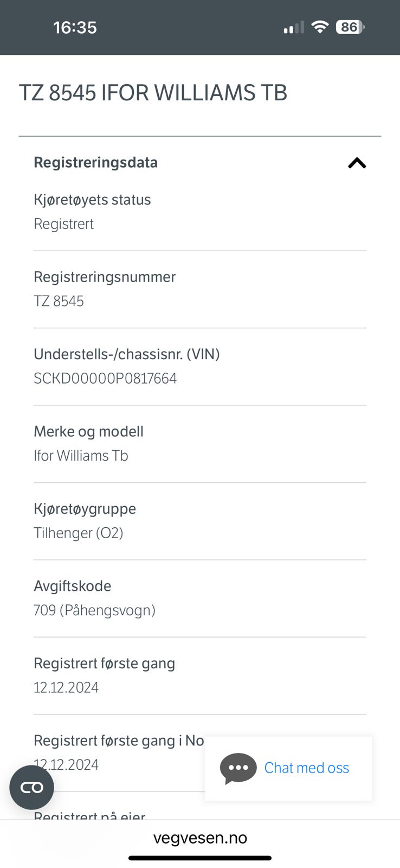Tap the Understells-/chassisnr. (VIN) label
The width and height of the screenshot is (400, 868).
[x=126, y=354]
